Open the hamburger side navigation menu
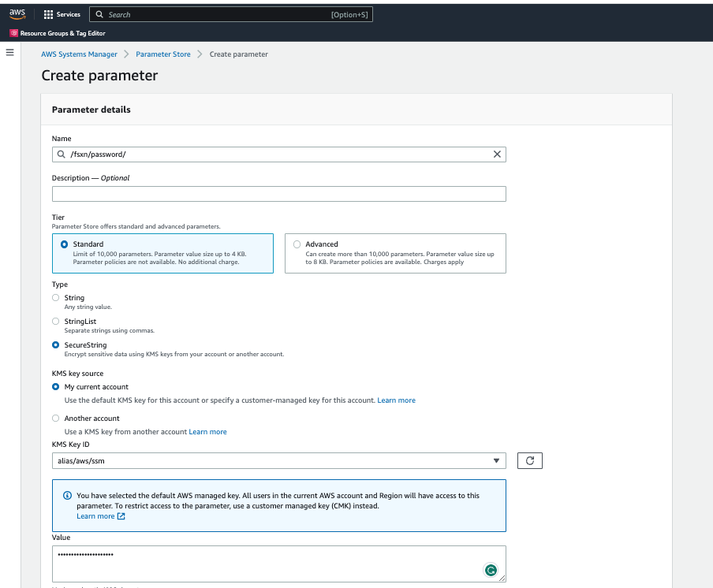Viewport: 713px width, 588px height. [10, 53]
